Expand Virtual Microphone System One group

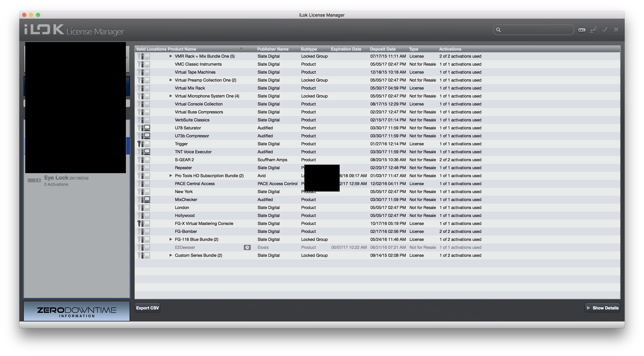tap(171, 96)
